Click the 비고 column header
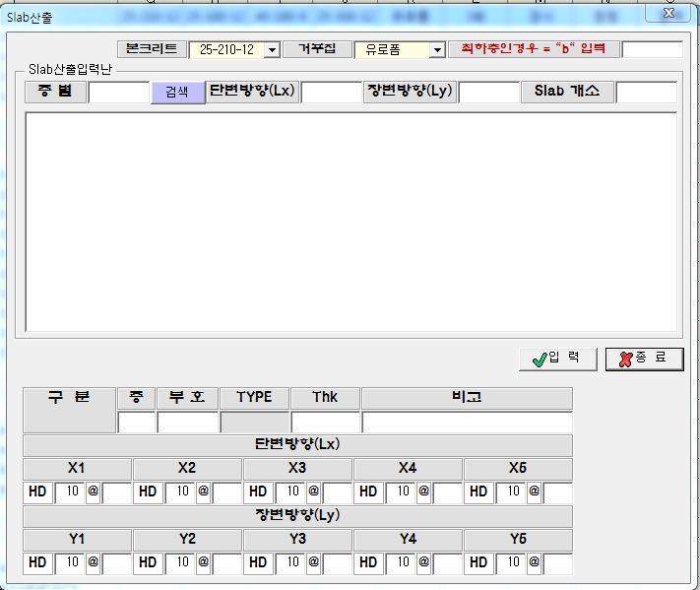The image size is (700, 590). tap(467, 398)
